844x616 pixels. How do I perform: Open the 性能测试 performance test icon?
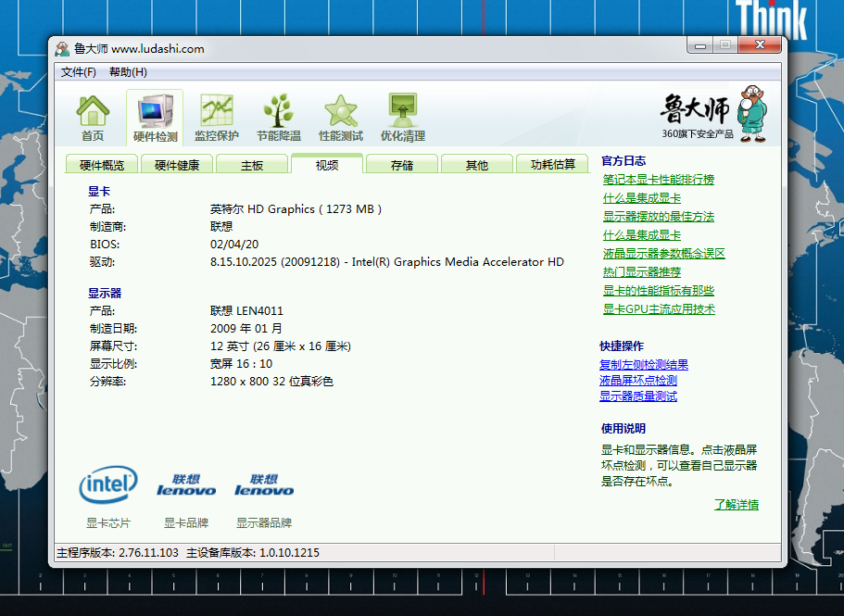pos(341,118)
